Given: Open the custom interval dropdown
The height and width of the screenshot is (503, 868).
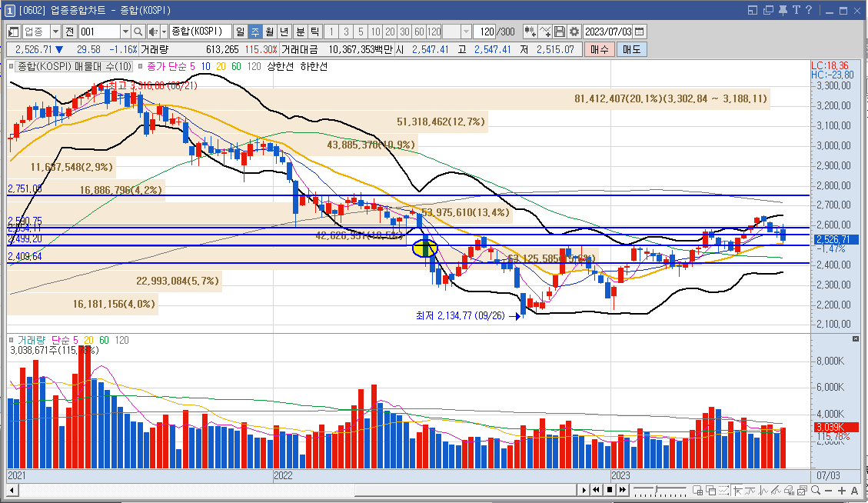Looking at the screenshot, I should click(x=466, y=32).
